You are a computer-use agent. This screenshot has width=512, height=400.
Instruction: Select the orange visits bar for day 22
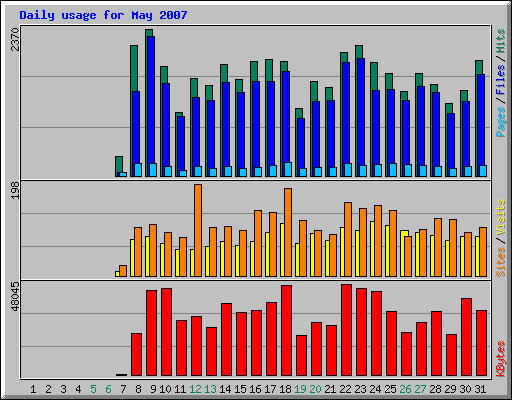click(348, 239)
